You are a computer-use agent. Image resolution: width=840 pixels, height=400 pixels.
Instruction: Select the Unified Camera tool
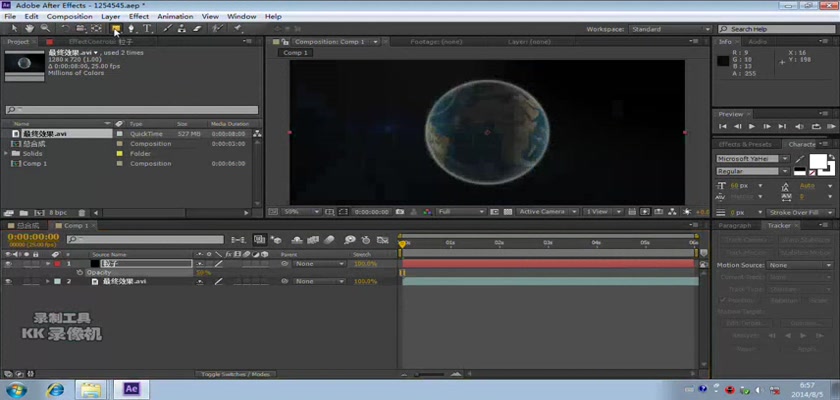pos(80,29)
